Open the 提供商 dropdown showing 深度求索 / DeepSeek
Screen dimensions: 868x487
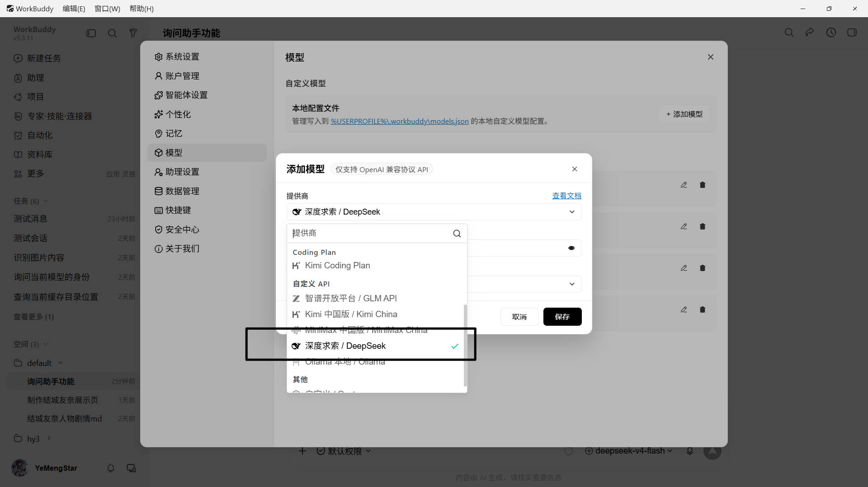tap(434, 212)
